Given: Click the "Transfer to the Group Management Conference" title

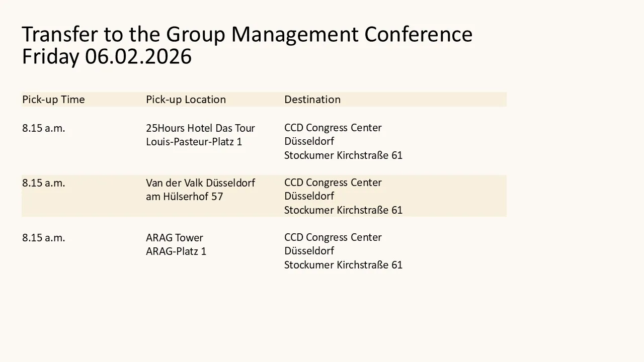Looking at the screenshot, I should (247, 34).
